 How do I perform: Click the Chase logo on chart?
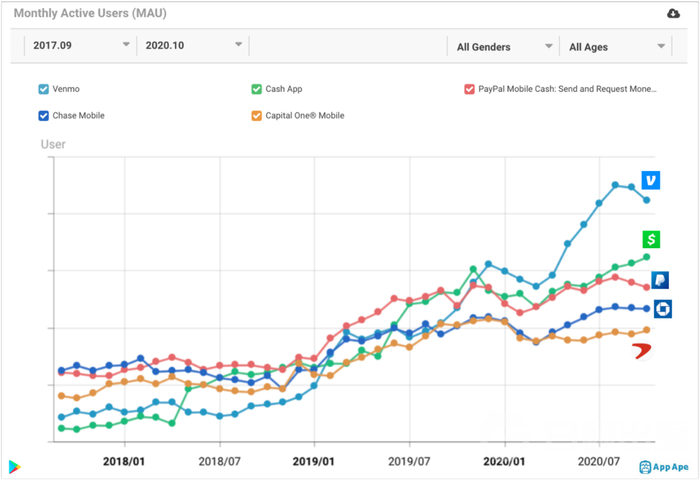point(662,310)
